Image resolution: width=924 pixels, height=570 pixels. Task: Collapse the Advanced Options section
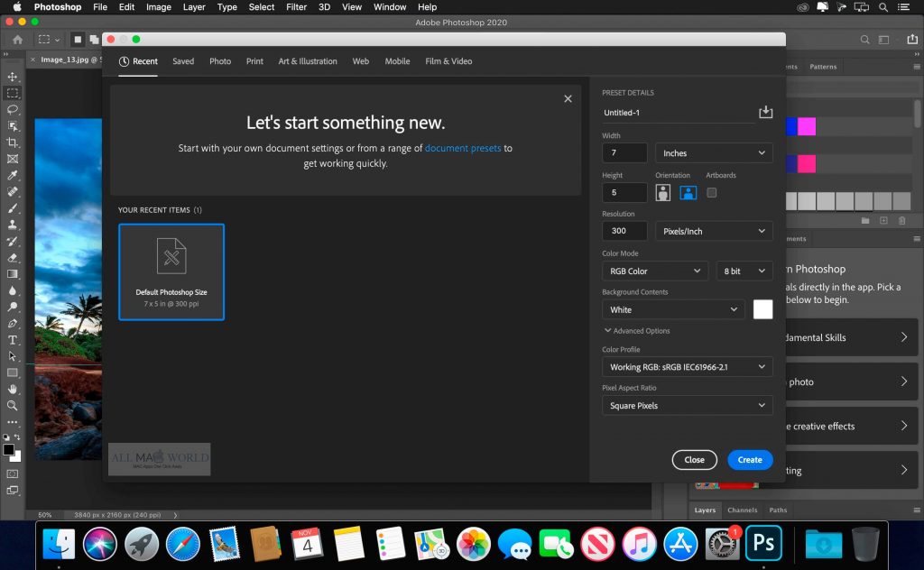[637, 331]
